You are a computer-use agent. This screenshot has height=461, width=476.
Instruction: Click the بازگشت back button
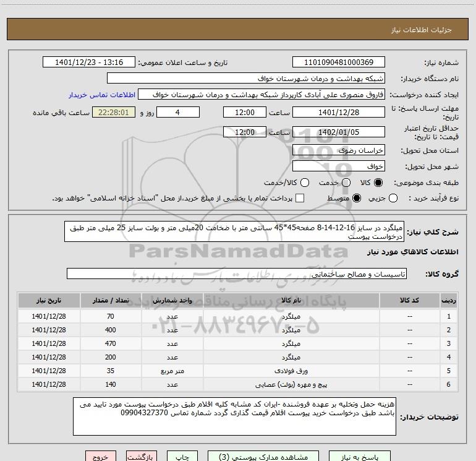(x=142, y=457)
